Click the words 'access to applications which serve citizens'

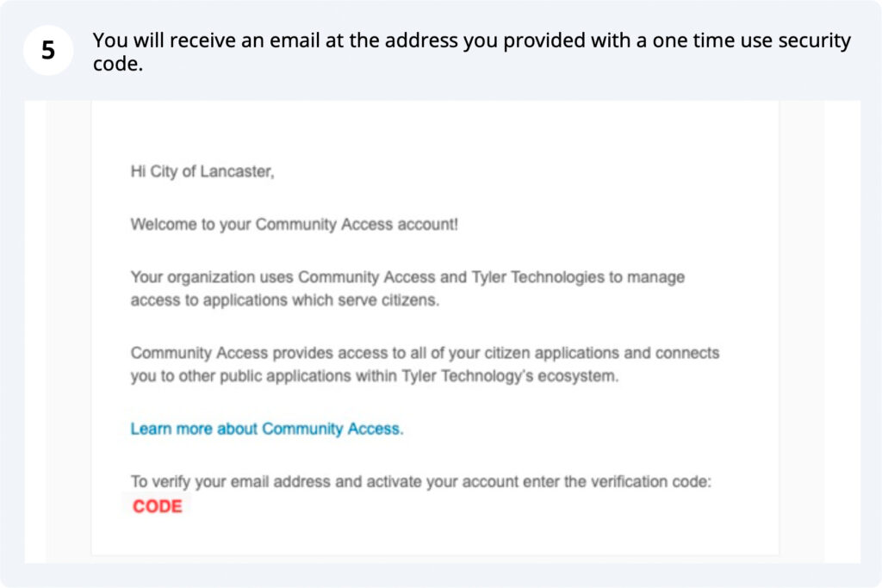pyautogui.click(x=284, y=300)
